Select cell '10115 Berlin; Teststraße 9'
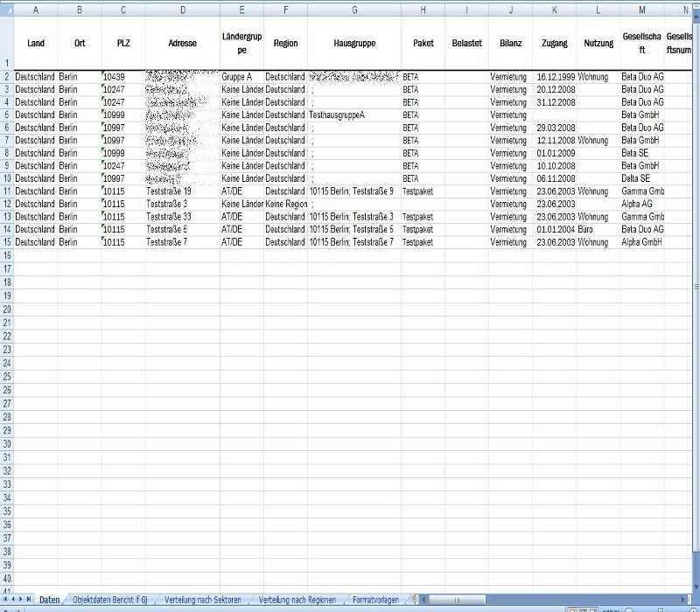The width and height of the screenshot is (700, 612). pos(354,191)
